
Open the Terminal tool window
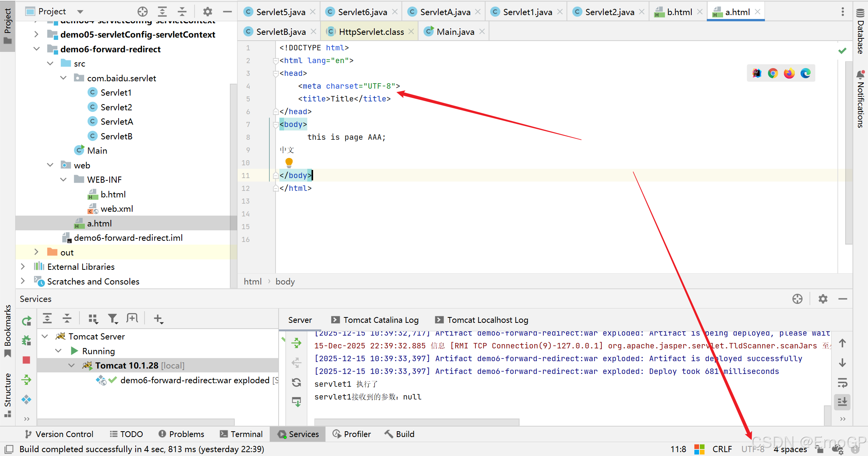(241, 434)
